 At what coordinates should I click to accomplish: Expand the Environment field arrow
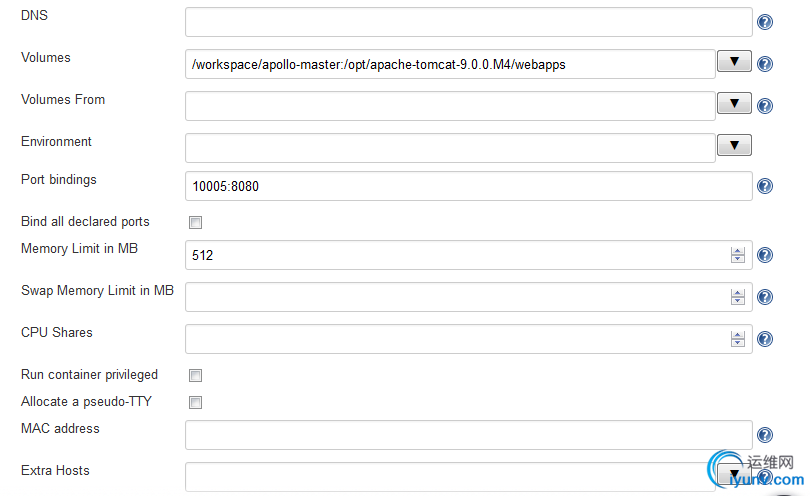click(734, 145)
